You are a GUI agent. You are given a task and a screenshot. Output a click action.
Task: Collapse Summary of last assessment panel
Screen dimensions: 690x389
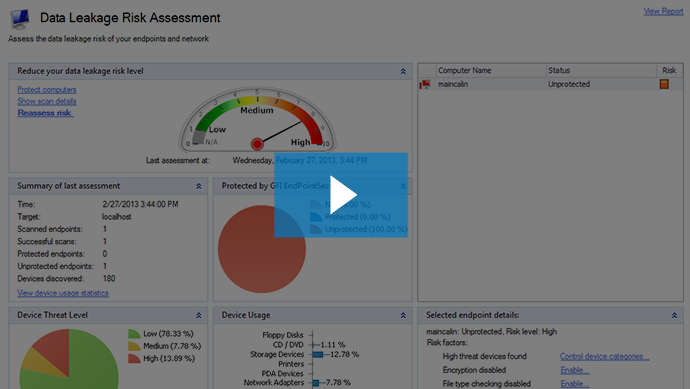click(x=198, y=186)
